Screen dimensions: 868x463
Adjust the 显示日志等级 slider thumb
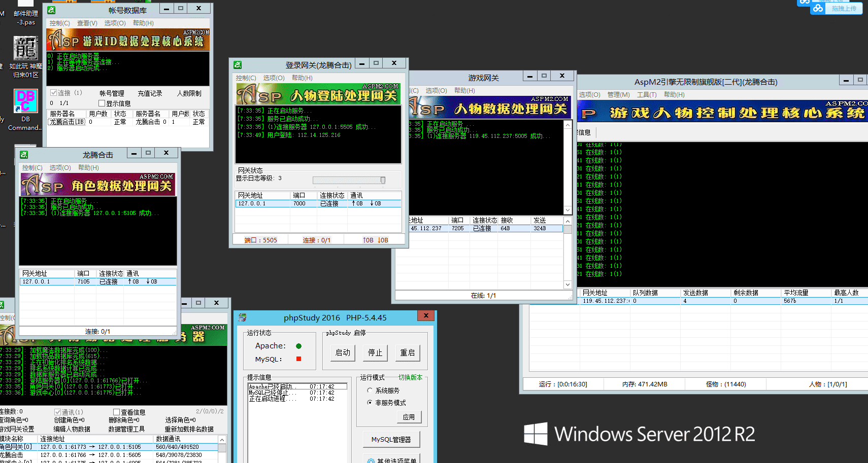[383, 180]
